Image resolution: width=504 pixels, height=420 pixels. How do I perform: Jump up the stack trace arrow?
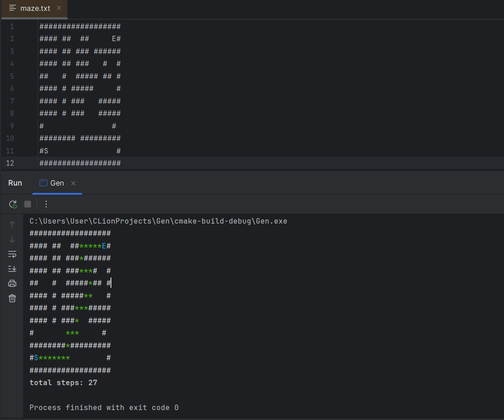[12, 224]
